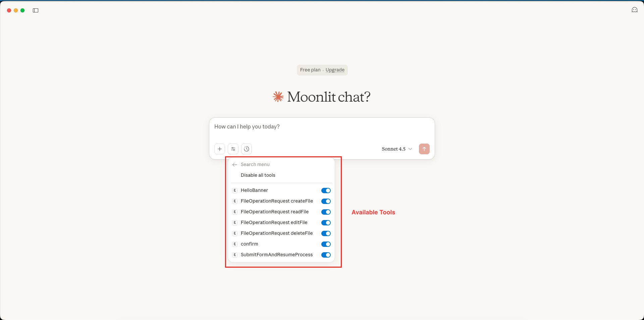Click the E icon beside HelloBanner
This screenshot has height=320, width=644.
coord(235,191)
